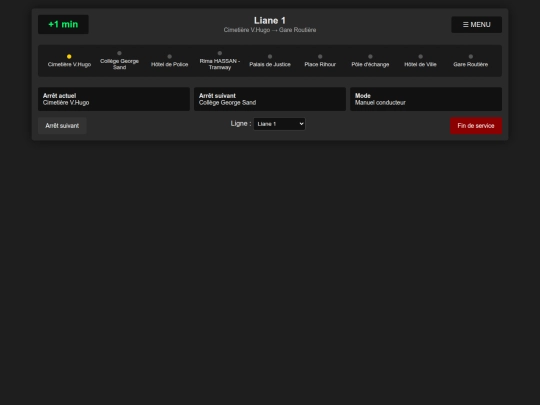Click the +1 min delay indicator
Image resolution: width=540 pixels, height=405 pixels.
tap(63, 24)
